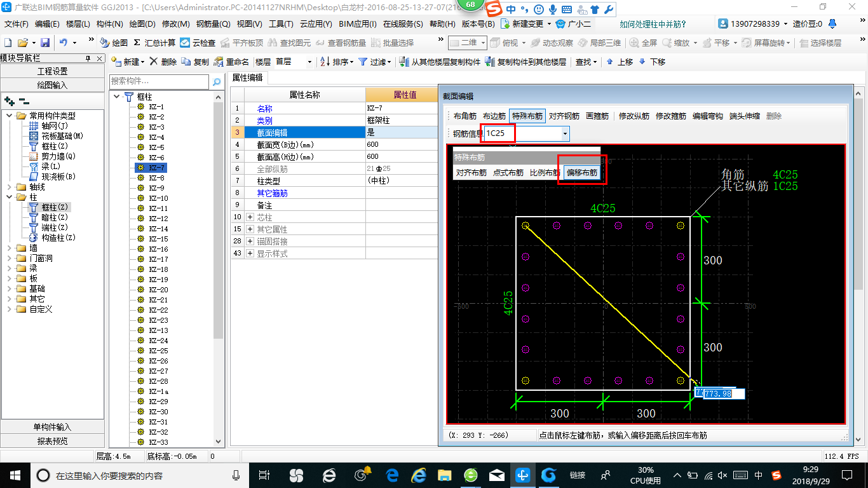Viewport: 868px width, 488px height.
Task: Expand the 其它属性 property group
Action: tap(249, 229)
